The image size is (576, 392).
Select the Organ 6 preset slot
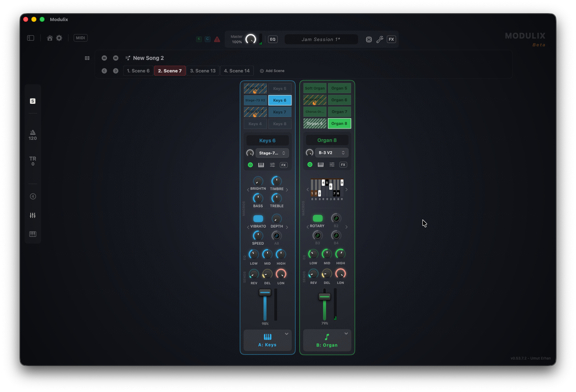[339, 100]
